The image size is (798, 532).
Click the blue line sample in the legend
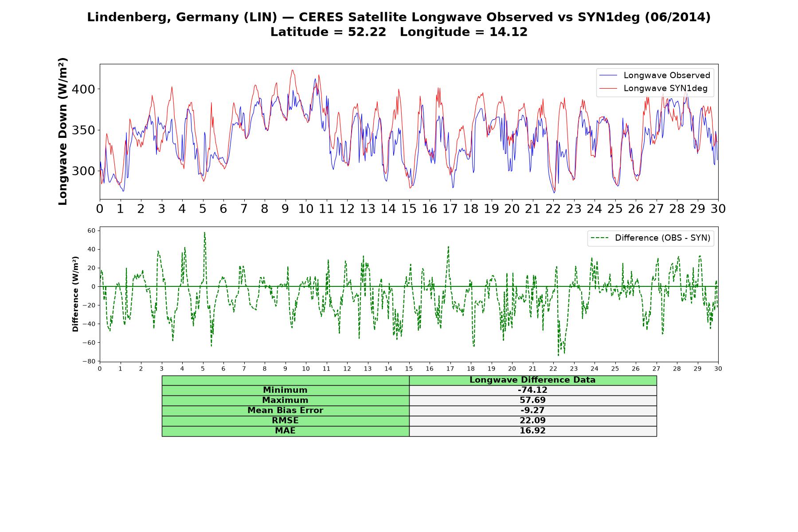(x=608, y=75)
